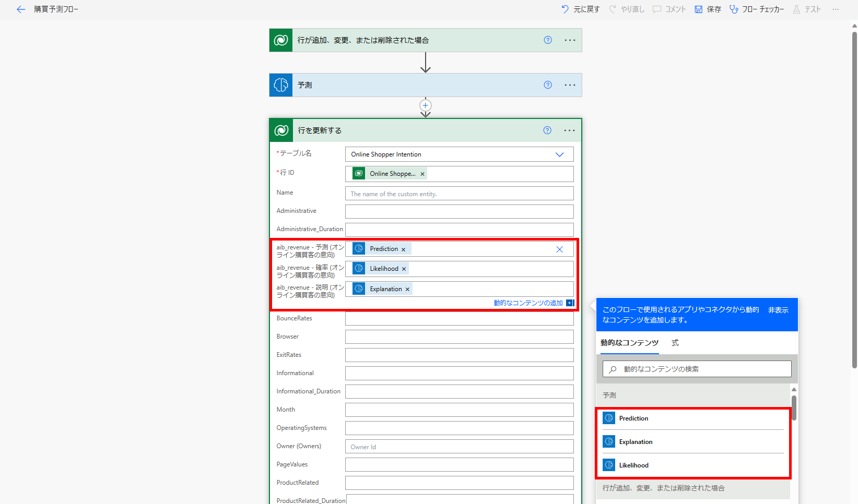Open help for the 予測 step
This screenshot has width=858, height=504.
[548, 85]
